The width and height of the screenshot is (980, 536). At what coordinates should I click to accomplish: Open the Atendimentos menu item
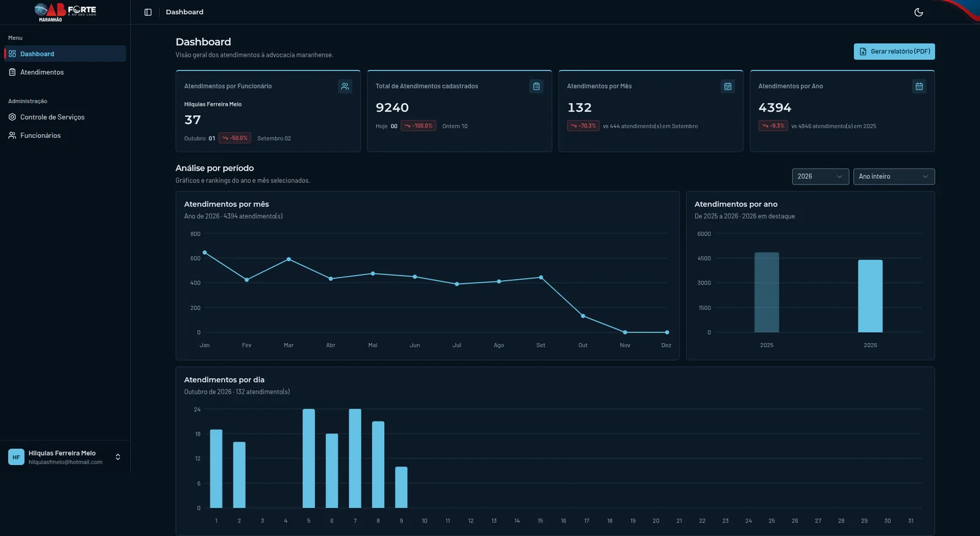(x=65, y=72)
